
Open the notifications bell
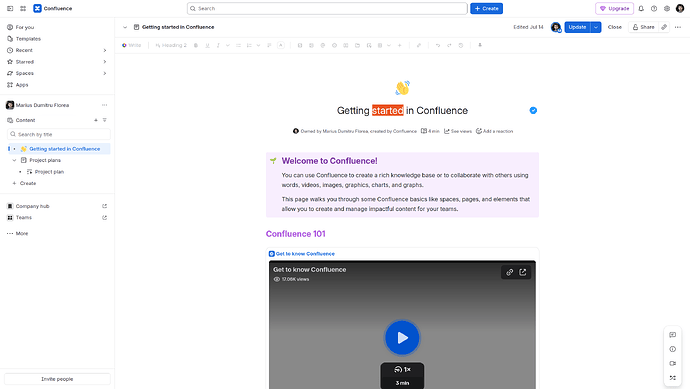pyautogui.click(x=641, y=8)
